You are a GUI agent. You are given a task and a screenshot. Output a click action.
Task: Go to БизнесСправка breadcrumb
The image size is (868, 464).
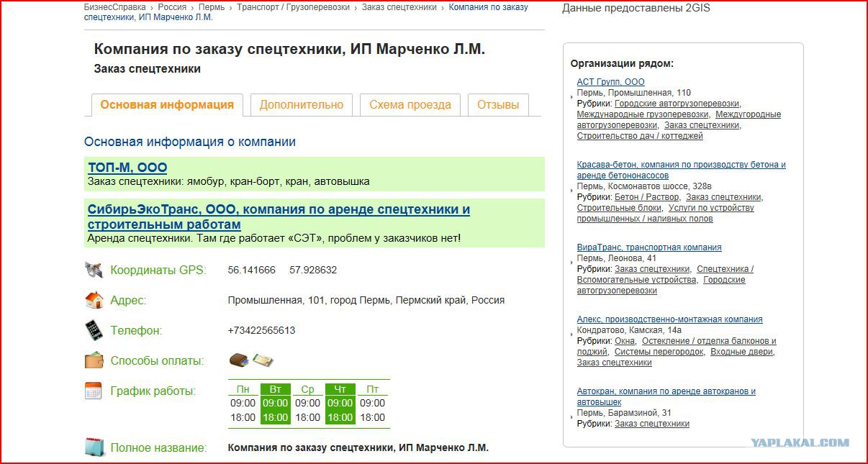click(114, 7)
